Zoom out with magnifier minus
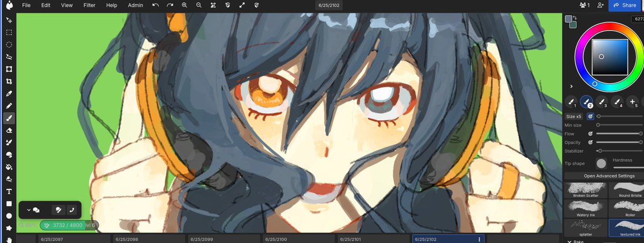The height and width of the screenshot is (243, 644). (x=199, y=5)
